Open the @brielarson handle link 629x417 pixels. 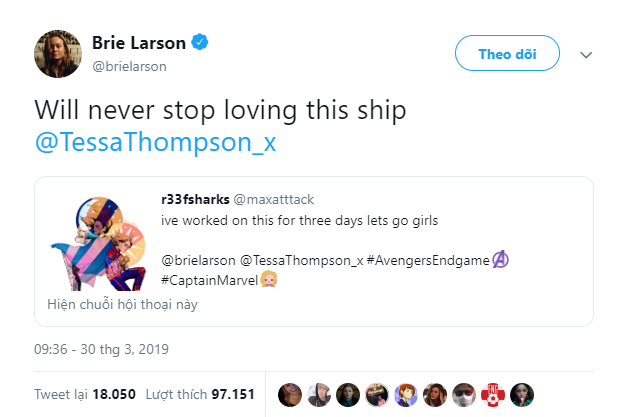tap(130, 66)
